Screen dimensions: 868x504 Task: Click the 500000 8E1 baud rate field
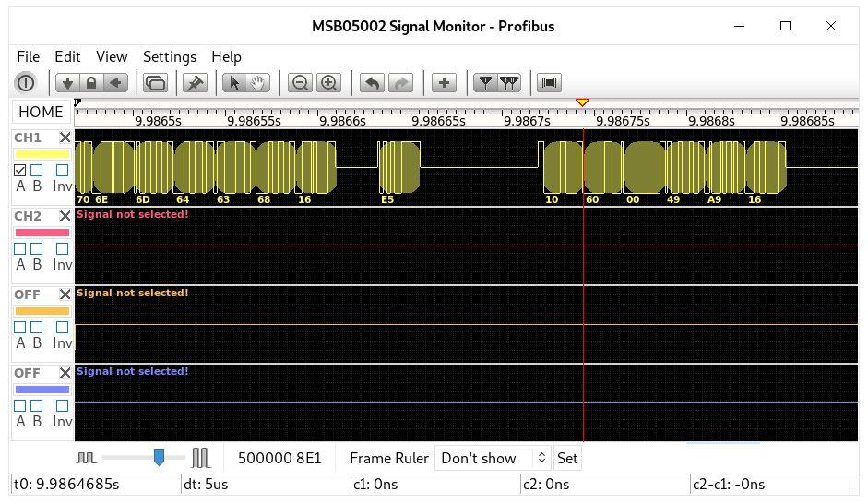[279, 458]
